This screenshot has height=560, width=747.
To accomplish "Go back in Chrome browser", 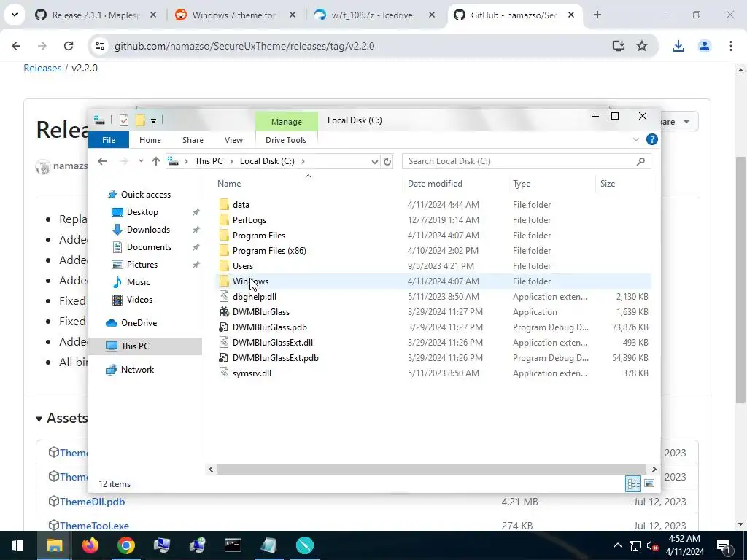I will 16,46.
